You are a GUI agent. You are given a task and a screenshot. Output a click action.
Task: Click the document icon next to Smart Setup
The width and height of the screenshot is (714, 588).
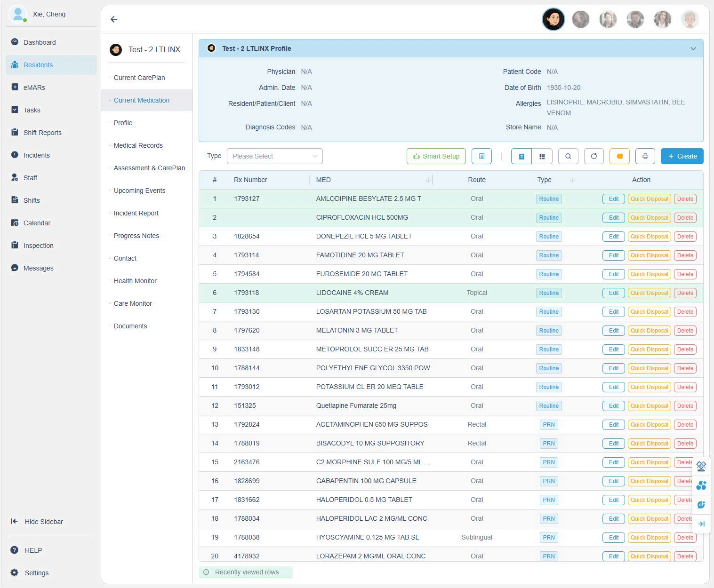tap(481, 156)
